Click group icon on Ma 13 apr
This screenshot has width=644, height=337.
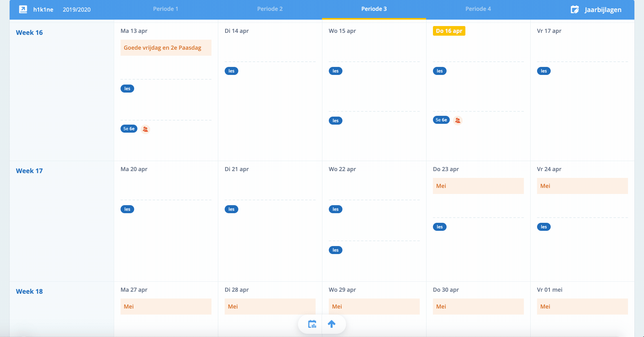(145, 129)
